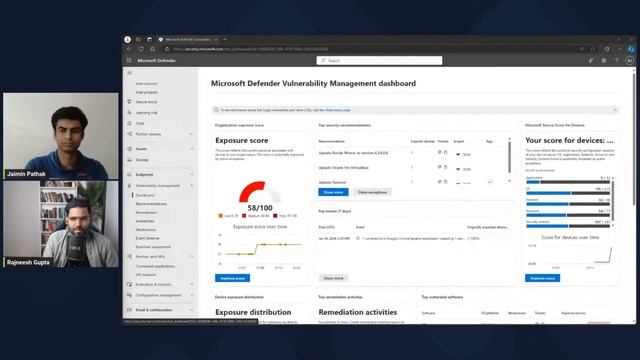The image size is (640, 360).
Task: Click the browser home icon
Action: (x=153, y=49)
